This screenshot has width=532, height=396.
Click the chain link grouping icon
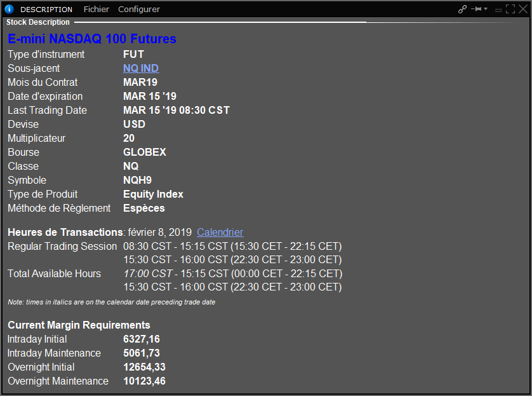(x=462, y=9)
